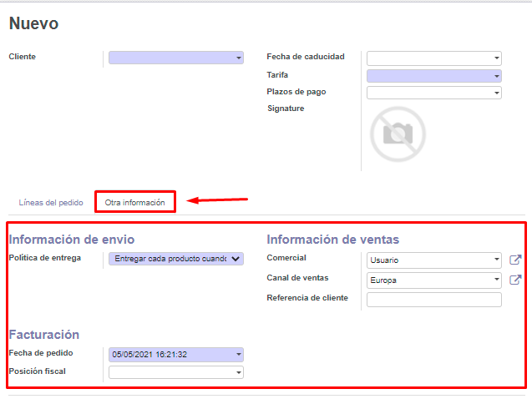
Task: Open the Canal de ventas external link icon
Action: pyautogui.click(x=515, y=280)
